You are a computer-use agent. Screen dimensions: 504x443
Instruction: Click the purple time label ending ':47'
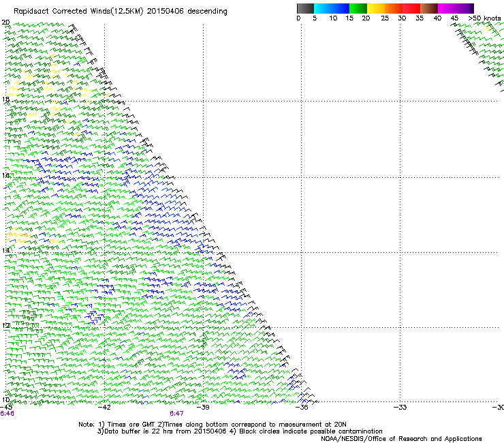pyautogui.click(x=177, y=414)
